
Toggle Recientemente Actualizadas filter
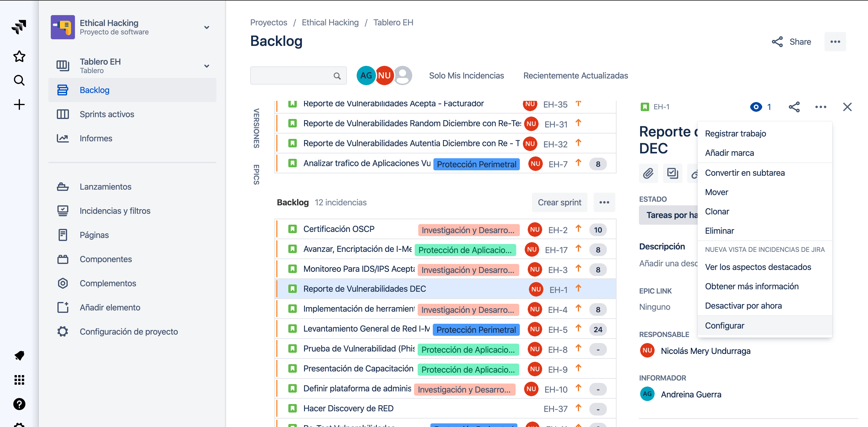coord(576,75)
